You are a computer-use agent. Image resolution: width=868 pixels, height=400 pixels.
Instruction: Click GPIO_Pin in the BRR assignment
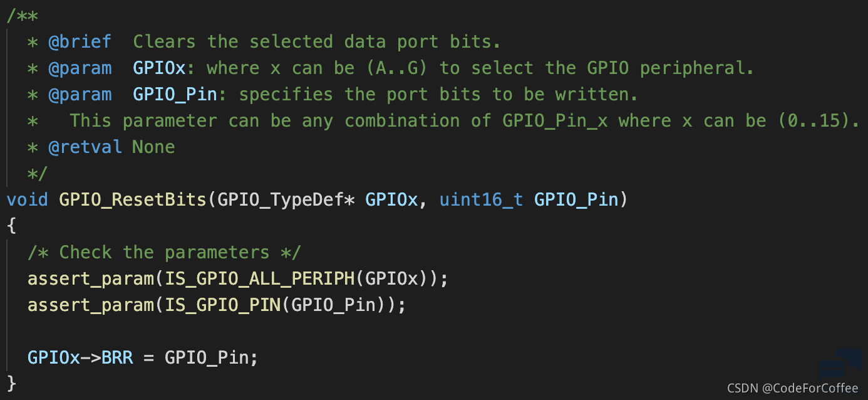tap(207, 358)
